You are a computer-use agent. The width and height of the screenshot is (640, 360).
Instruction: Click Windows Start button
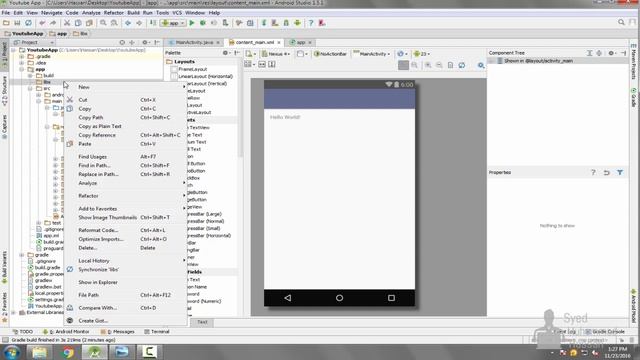(x=11, y=352)
